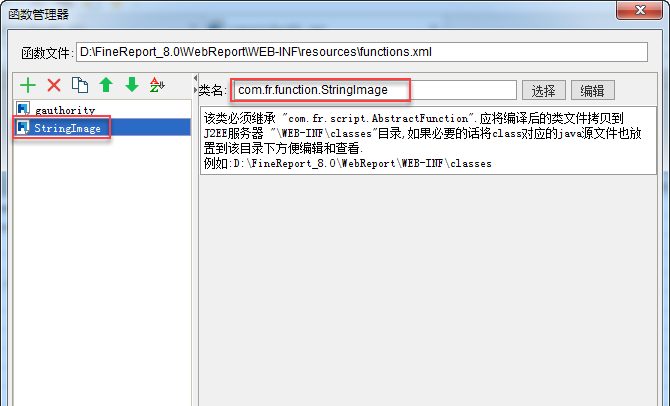Viewport: 670px width, 406px height.
Task: Click inside the AbstractFunction description text area
Action: coord(428,141)
